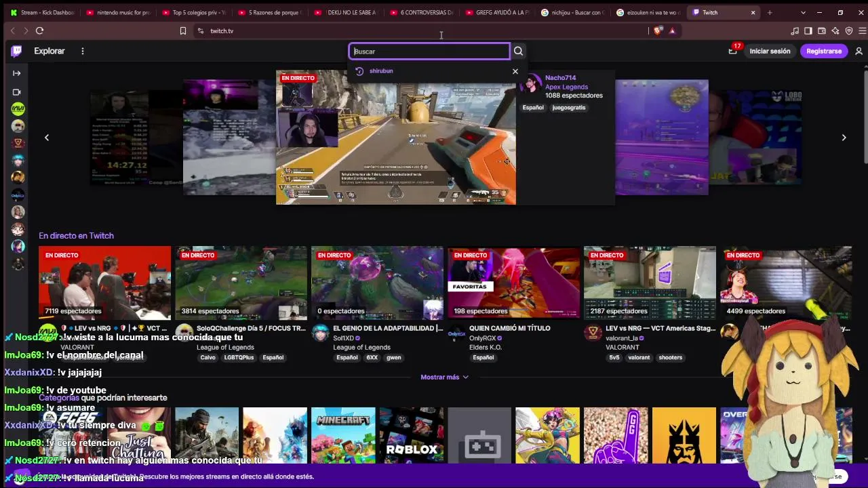Click the 6XX tag
The height and width of the screenshot is (488, 868).
372,358
